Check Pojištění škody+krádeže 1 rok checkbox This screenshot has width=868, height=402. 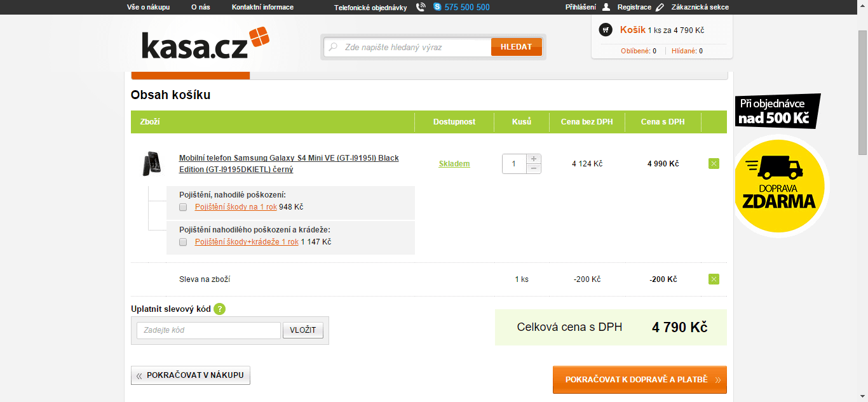pos(183,242)
